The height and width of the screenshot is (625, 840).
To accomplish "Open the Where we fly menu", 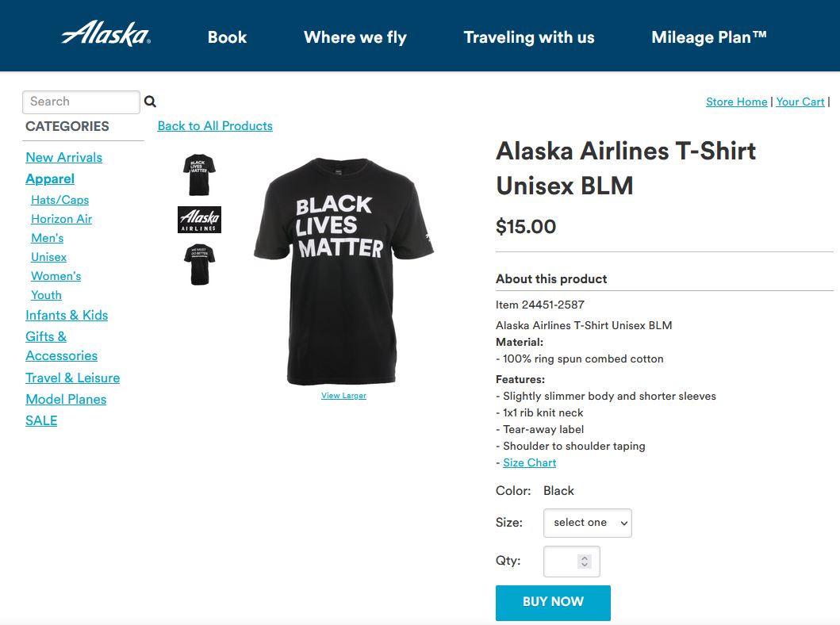I will click(355, 37).
